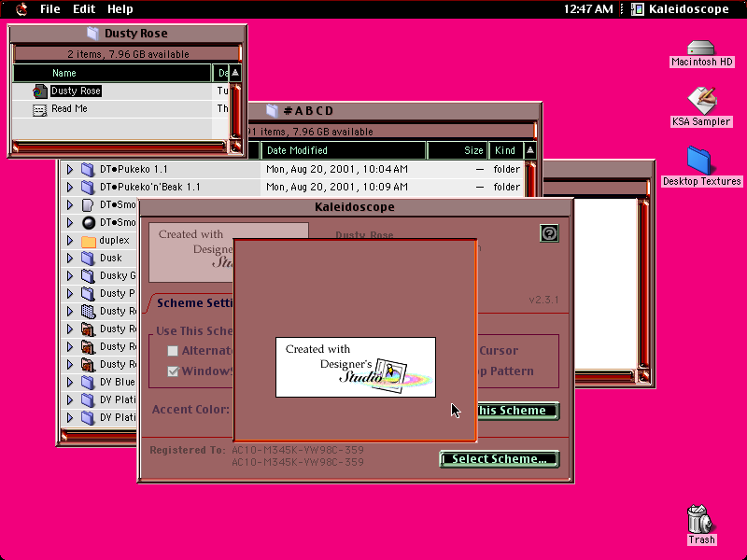
Task: Select the black sphere DT•Smo icon
Action: (x=89, y=222)
